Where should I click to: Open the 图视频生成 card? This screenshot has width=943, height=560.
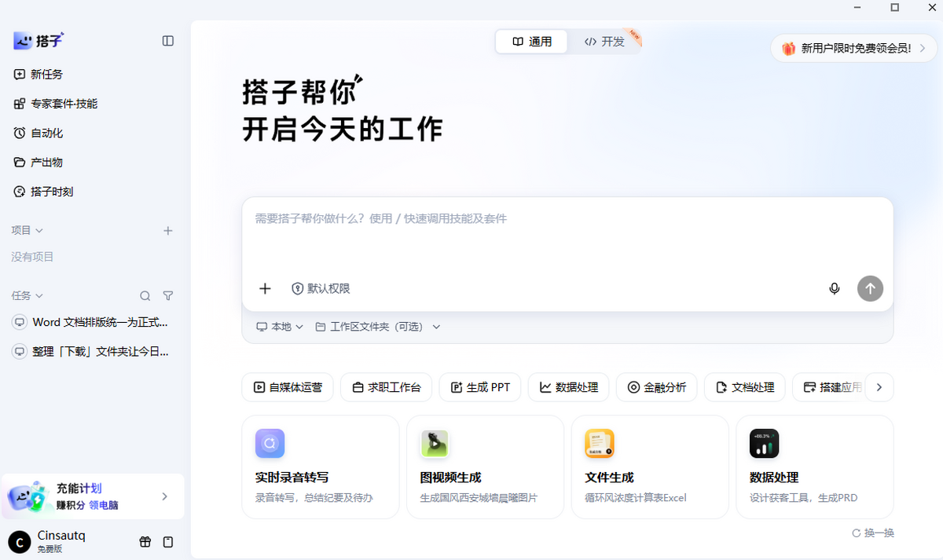point(485,467)
